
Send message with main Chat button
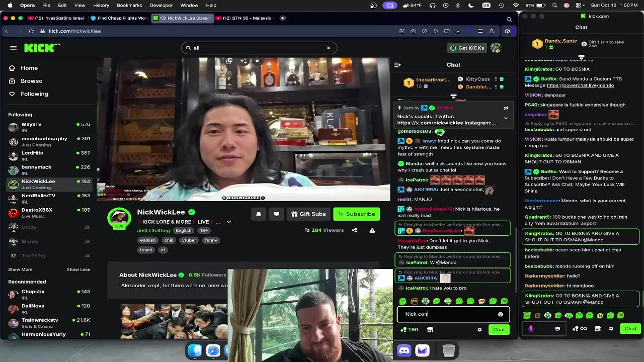point(499,329)
